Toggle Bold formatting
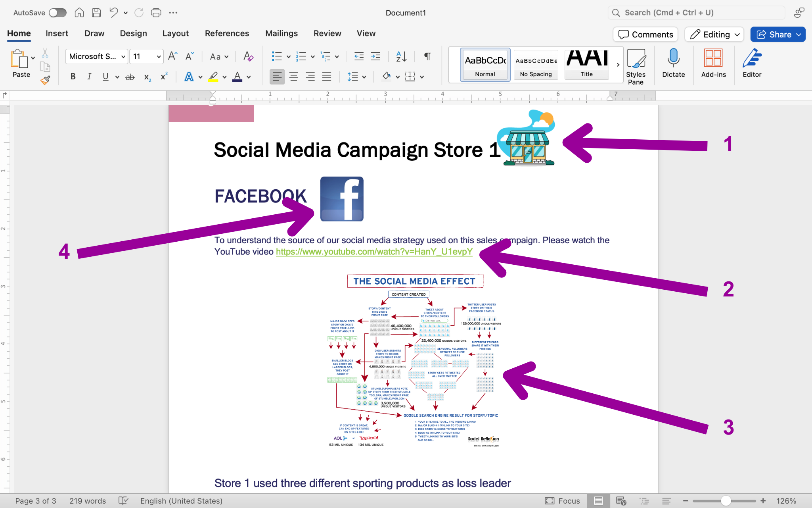Viewport: 812px width, 508px height. click(73, 77)
